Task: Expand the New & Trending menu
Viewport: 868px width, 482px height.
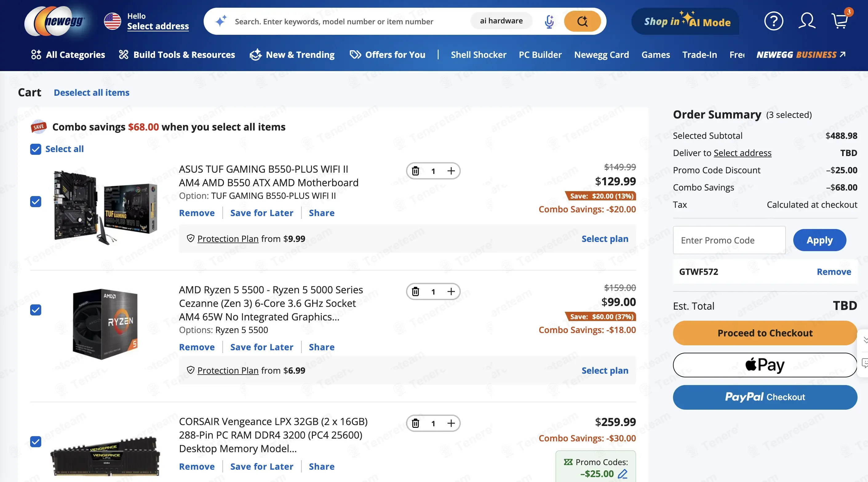Action: [292, 55]
